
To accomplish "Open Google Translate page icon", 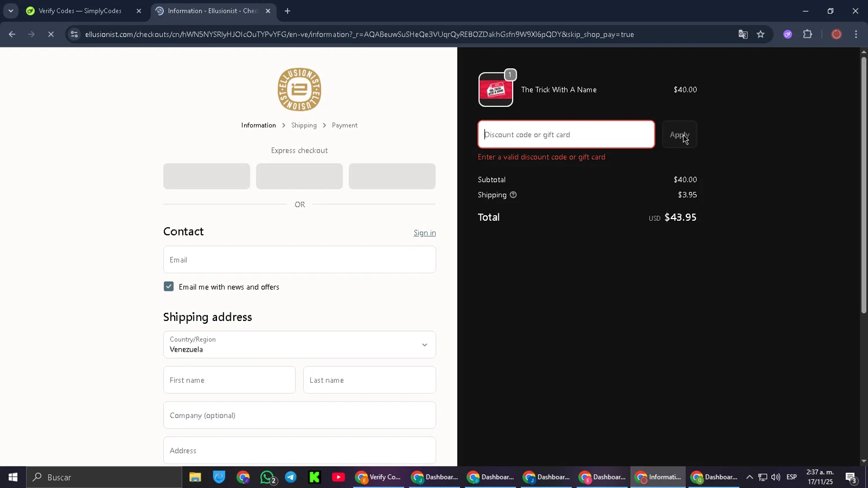I will (x=743, y=35).
